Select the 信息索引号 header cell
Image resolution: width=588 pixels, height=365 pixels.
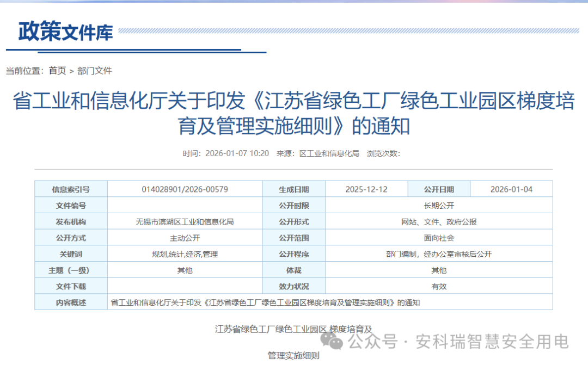(x=71, y=189)
